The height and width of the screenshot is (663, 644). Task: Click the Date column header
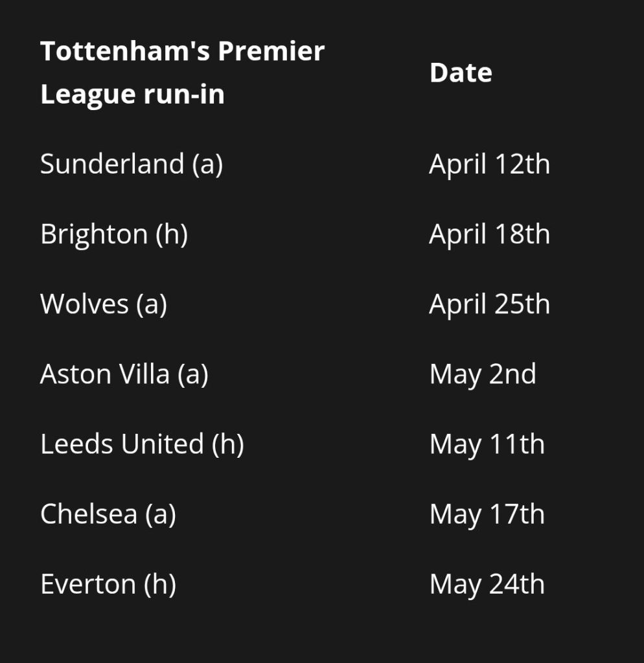click(460, 73)
